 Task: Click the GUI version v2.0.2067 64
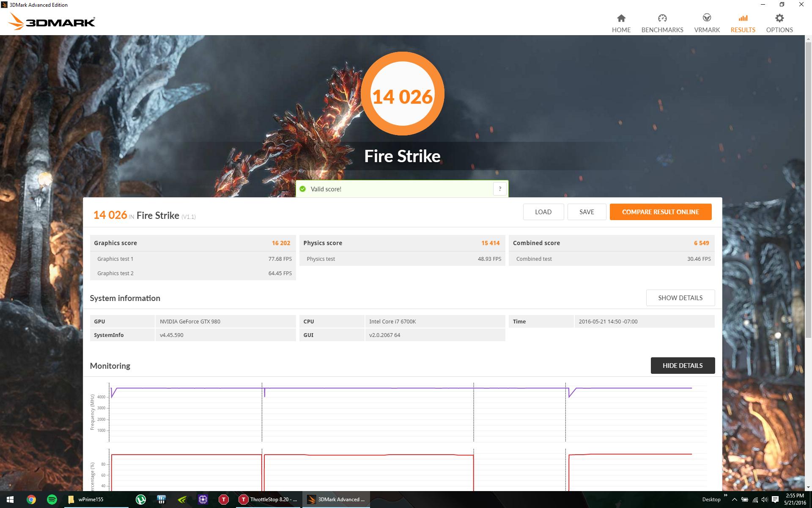pyautogui.click(x=384, y=335)
